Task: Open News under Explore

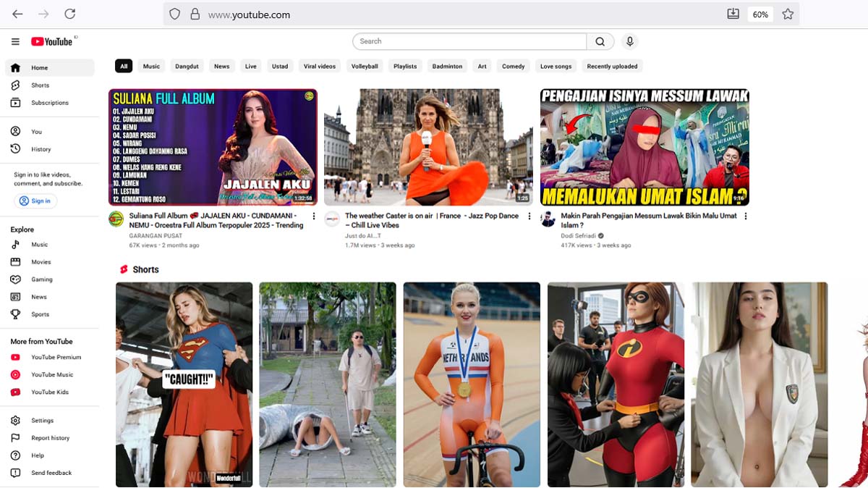Action: pyautogui.click(x=50, y=296)
